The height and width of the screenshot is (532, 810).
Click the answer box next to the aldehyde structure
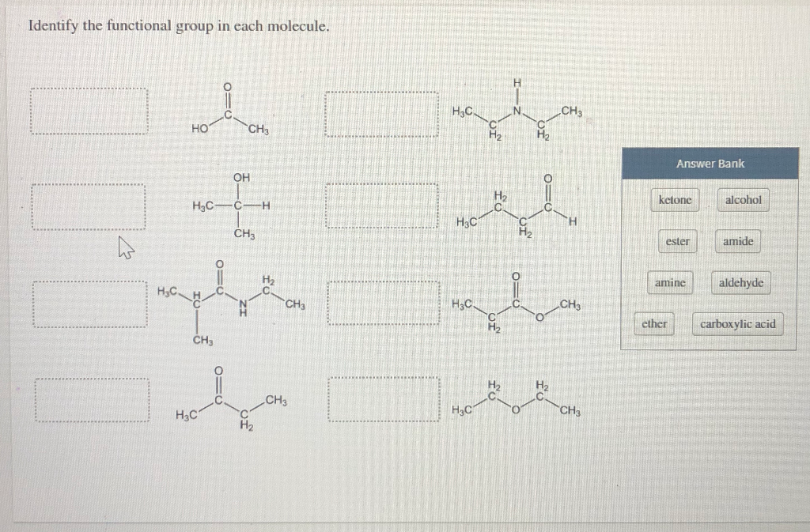click(x=381, y=206)
